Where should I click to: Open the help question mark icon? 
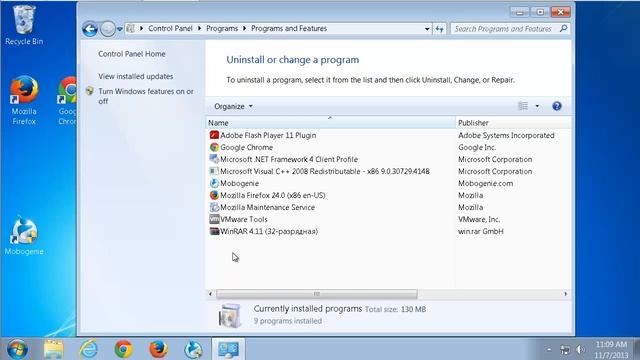coord(557,106)
